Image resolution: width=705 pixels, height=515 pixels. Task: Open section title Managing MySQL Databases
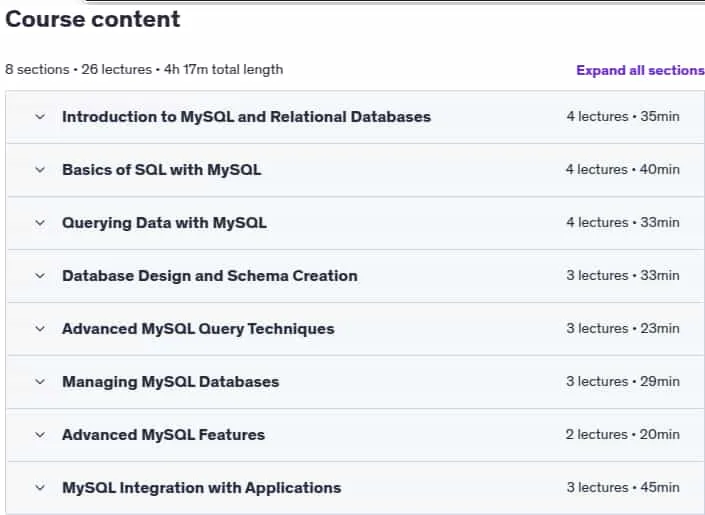pos(170,382)
